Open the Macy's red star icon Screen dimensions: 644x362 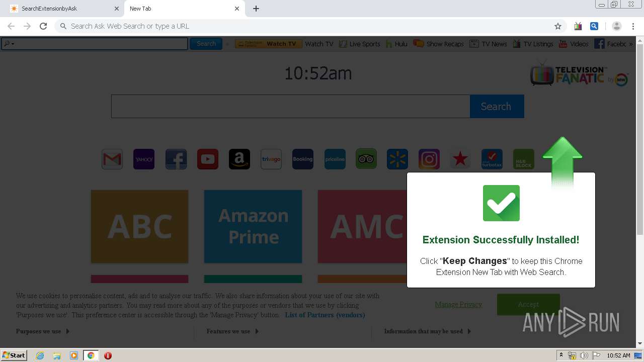point(460,159)
